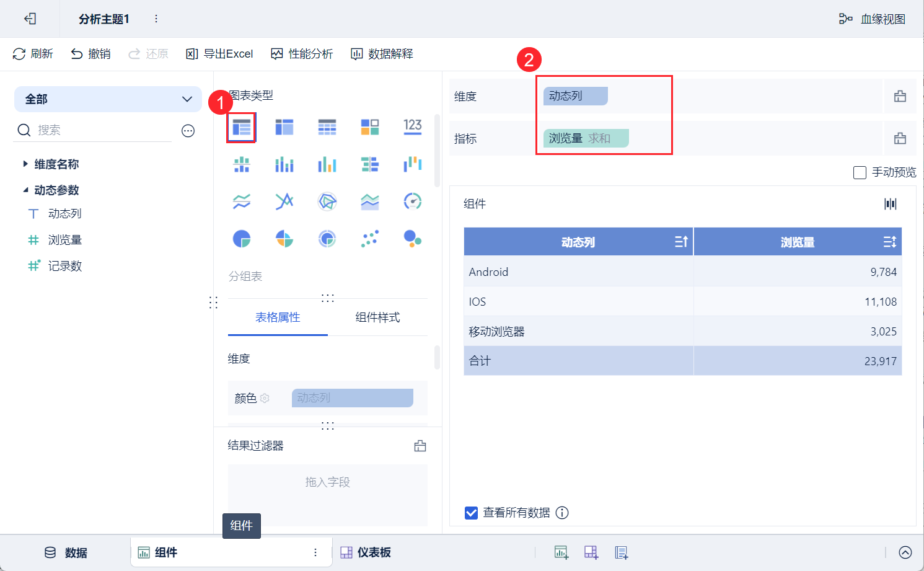Open the 组件 tab's three-dot menu

coord(315,552)
